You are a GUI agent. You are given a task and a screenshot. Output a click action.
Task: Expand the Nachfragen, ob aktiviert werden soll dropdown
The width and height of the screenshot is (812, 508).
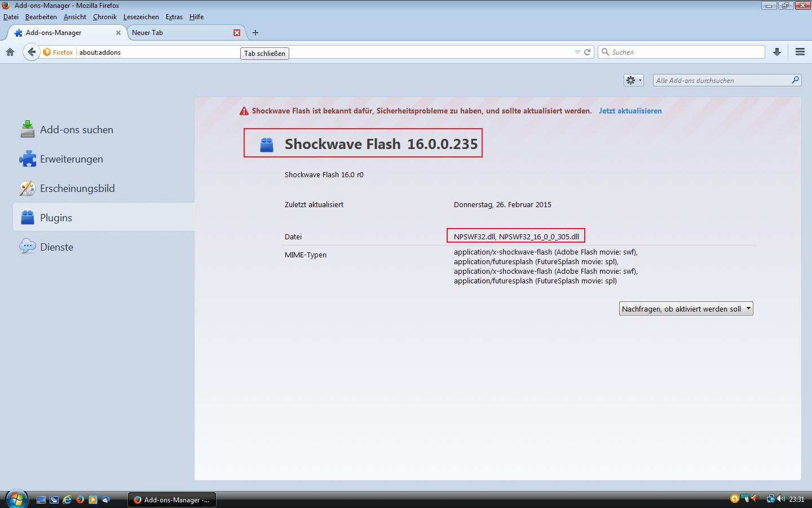686,309
